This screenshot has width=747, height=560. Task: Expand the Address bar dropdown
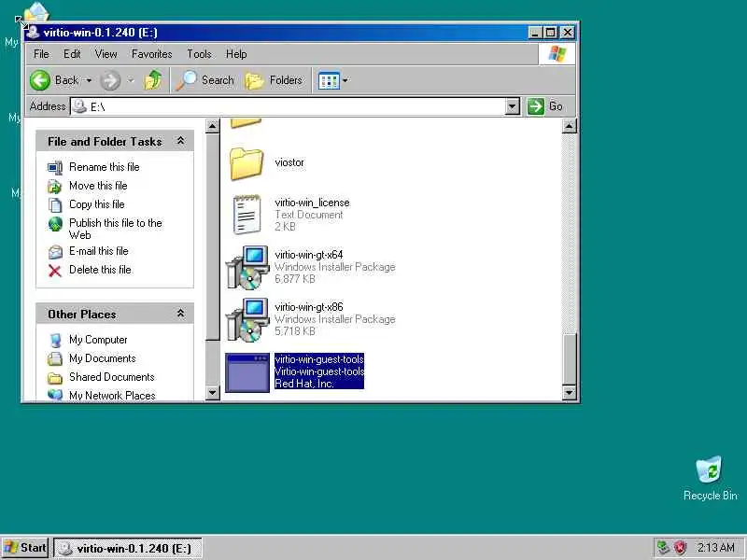[x=512, y=106]
